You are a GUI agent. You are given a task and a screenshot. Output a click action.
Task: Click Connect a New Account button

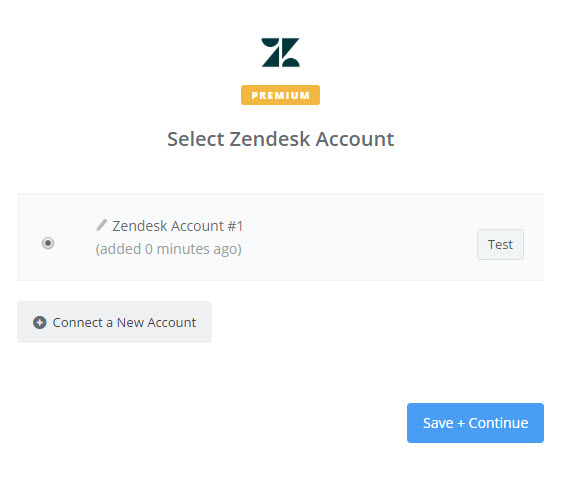pos(114,322)
